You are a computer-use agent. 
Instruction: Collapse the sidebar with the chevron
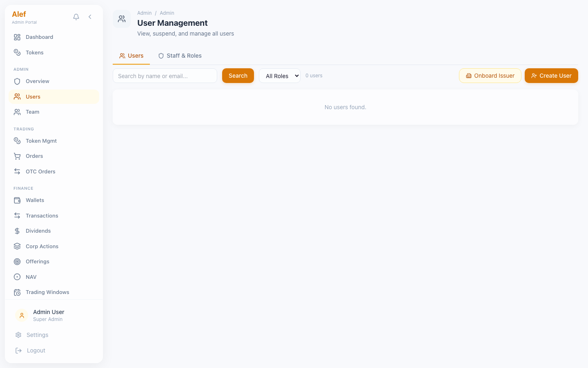coord(90,17)
